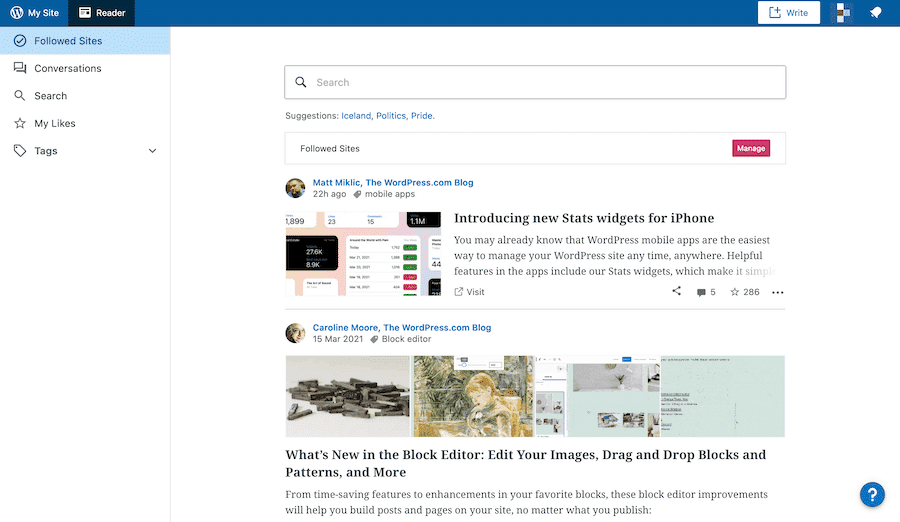This screenshot has width=900, height=522.
Task: Like the Stats widgets post with star
Action: pyautogui.click(x=745, y=292)
